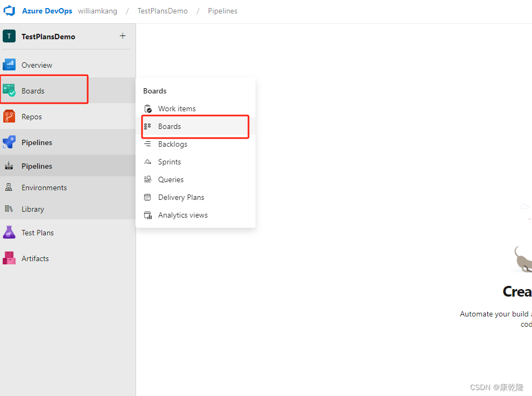Click the Boards kanban icon in flyout
The image size is (532, 396).
(147, 126)
